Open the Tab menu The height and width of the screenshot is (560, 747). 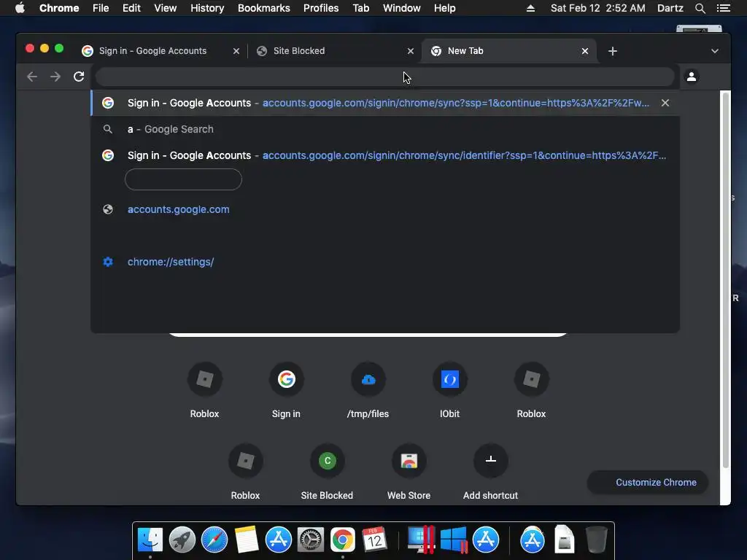point(360,8)
